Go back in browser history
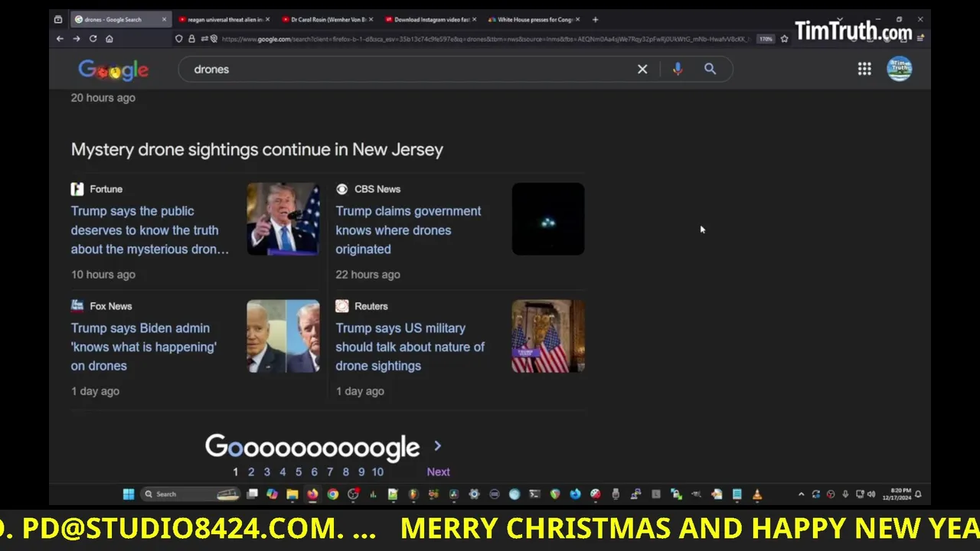The width and height of the screenshot is (980, 551). [60, 38]
